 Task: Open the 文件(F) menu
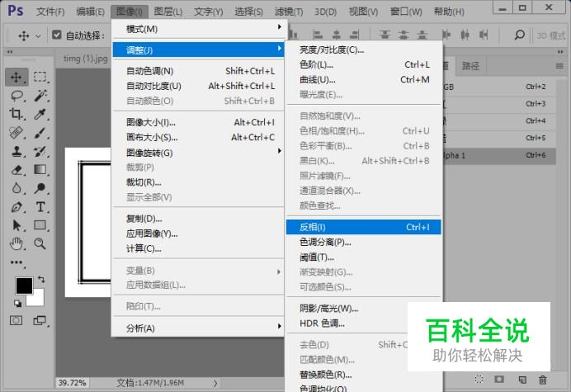click(x=50, y=12)
